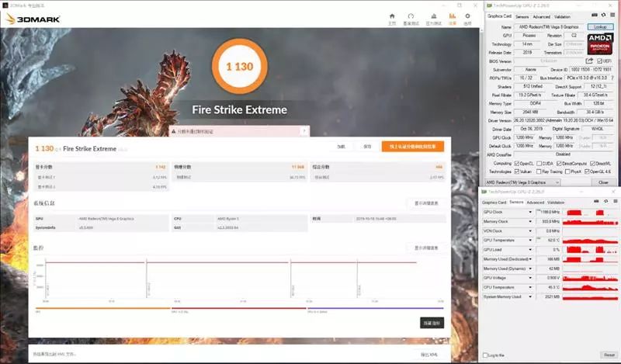
Task: Click the upper GPU-Z title bar app icon
Action: pos(490,5)
